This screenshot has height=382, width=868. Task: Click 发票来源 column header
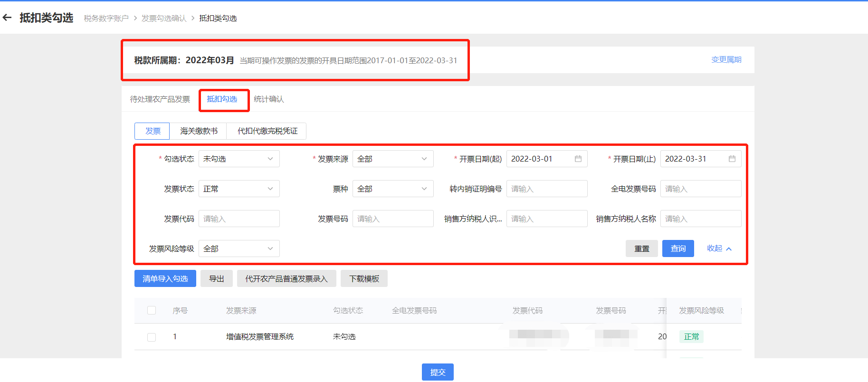click(241, 310)
